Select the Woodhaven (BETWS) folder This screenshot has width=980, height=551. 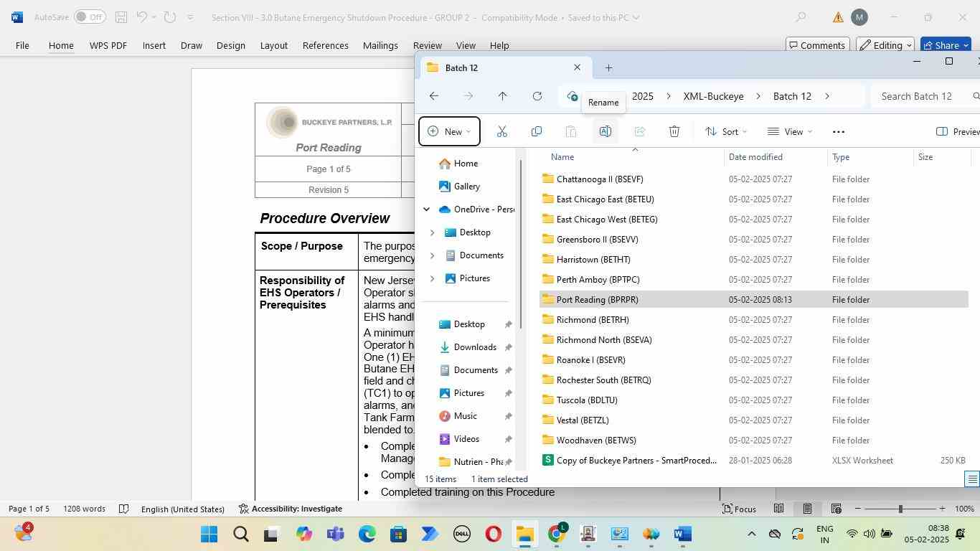753,441
